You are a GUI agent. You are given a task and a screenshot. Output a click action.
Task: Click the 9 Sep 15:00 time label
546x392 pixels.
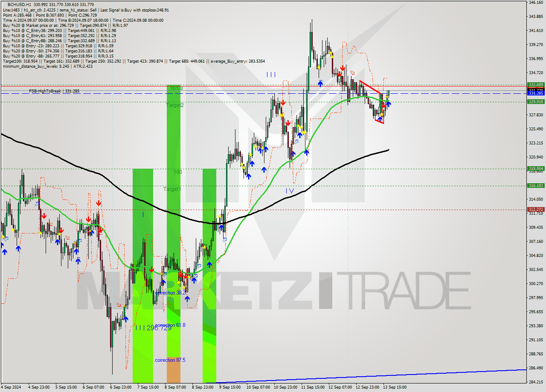(229, 387)
